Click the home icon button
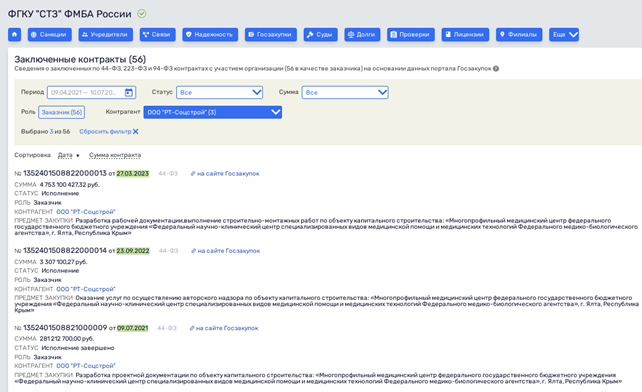Viewport: 642px width, 392px height. point(14,34)
